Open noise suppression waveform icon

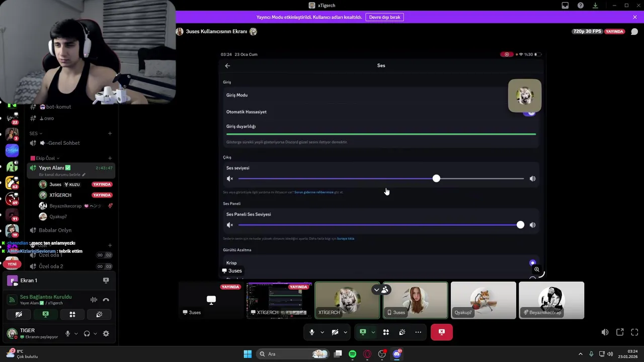(94, 300)
